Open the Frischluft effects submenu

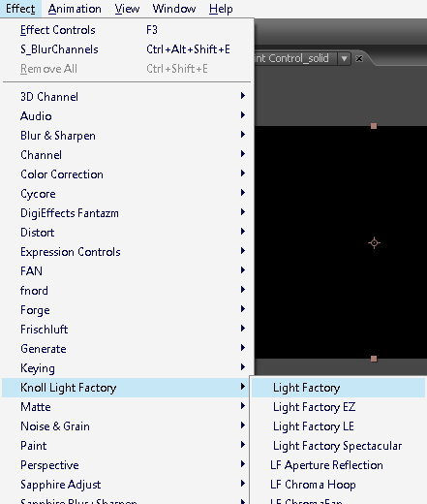[126, 330]
